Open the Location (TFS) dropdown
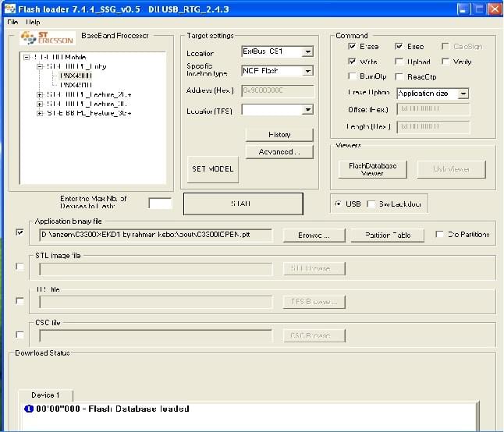The height and width of the screenshot is (432, 504). click(307, 109)
